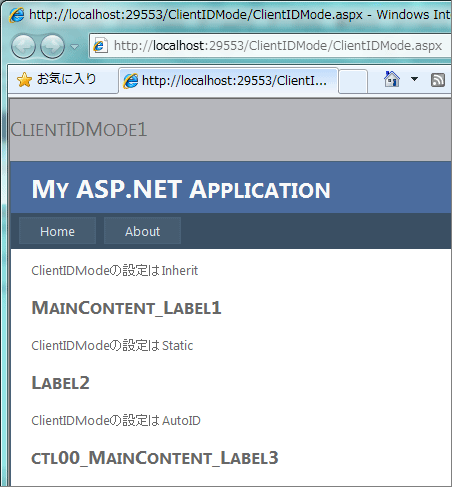Click the browser Forward arrow button
Image resolution: width=452 pixels, height=487 pixels.
click(x=52, y=46)
